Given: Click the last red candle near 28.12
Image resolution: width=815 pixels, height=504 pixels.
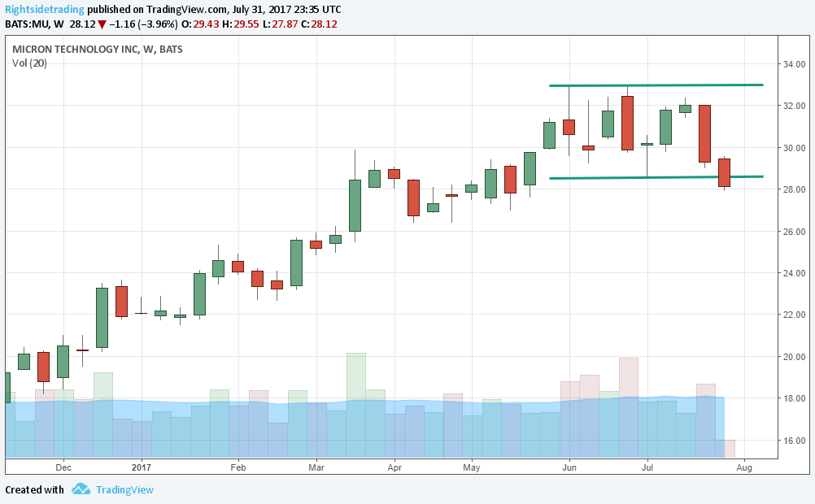Looking at the screenshot, I should (725, 172).
